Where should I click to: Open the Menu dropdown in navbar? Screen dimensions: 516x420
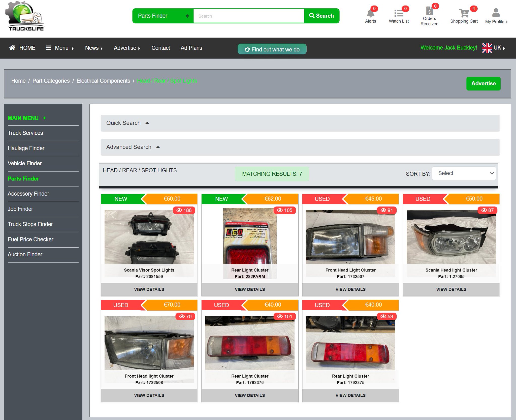coord(60,48)
